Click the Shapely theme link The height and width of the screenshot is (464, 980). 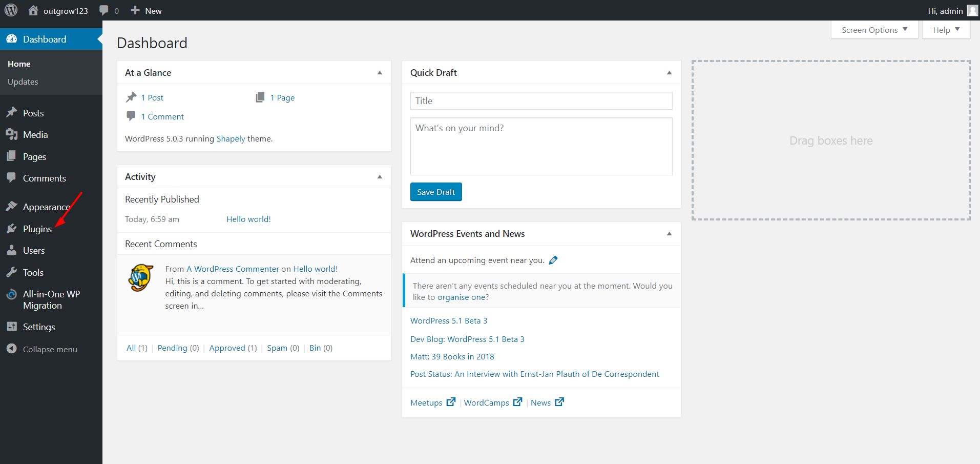point(231,138)
